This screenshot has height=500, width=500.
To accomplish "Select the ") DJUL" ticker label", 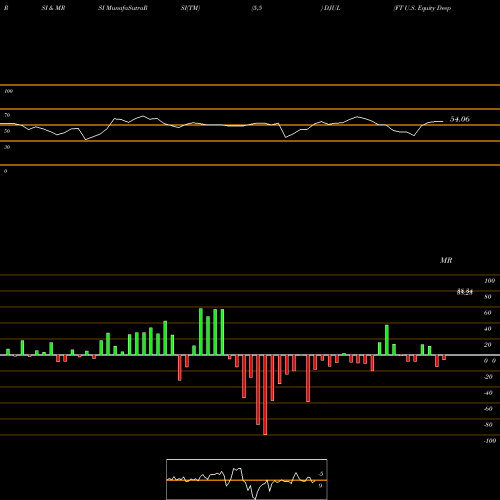I will tap(330, 8).
